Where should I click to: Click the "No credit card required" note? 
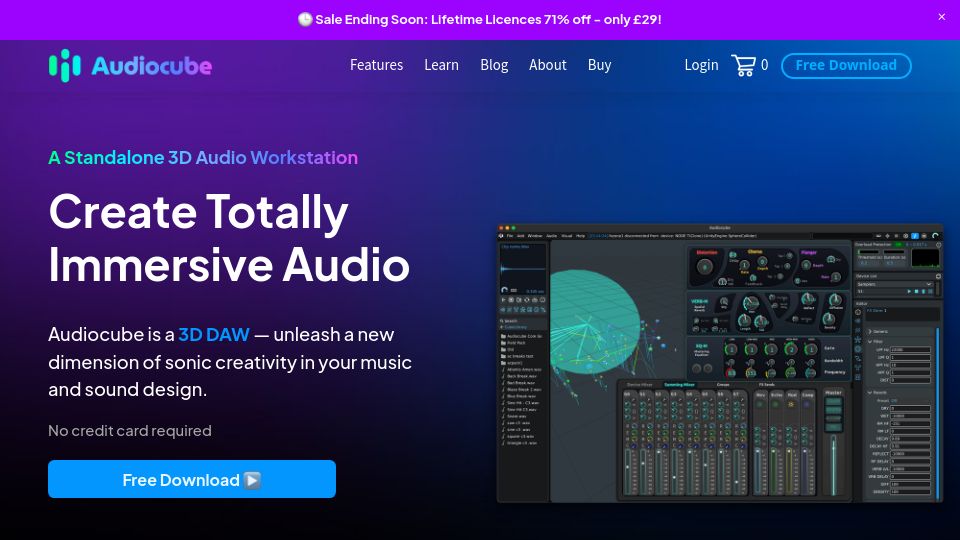130,430
